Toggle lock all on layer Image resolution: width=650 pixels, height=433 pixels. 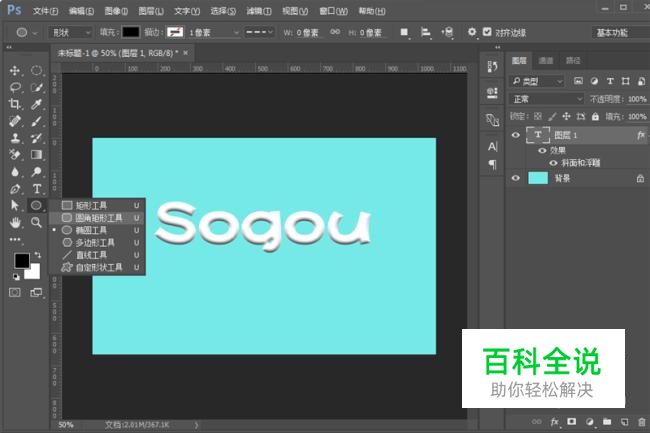point(595,116)
